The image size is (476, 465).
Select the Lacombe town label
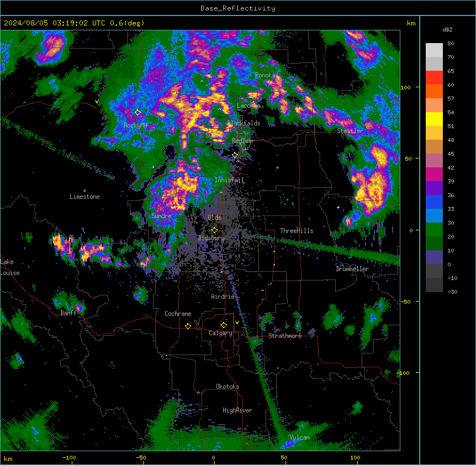(x=248, y=105)
